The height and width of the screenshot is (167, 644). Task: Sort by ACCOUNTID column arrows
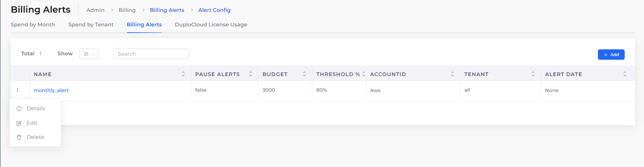pyautogui.click(x=453, y=74)
